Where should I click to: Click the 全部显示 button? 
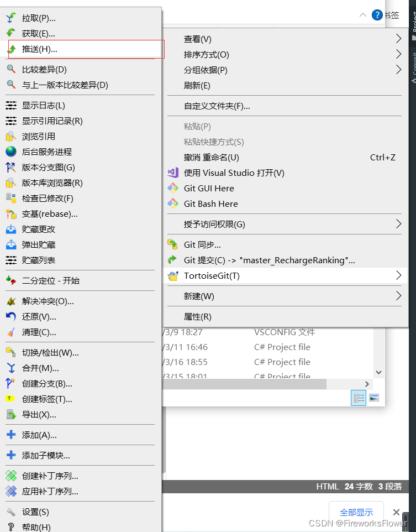tap(356, 512)
